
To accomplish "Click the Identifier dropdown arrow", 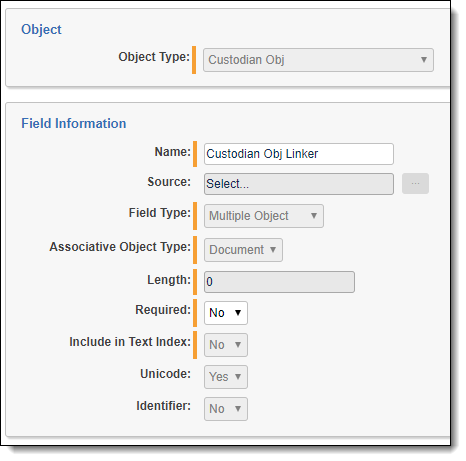I will [x=238, y=409].
